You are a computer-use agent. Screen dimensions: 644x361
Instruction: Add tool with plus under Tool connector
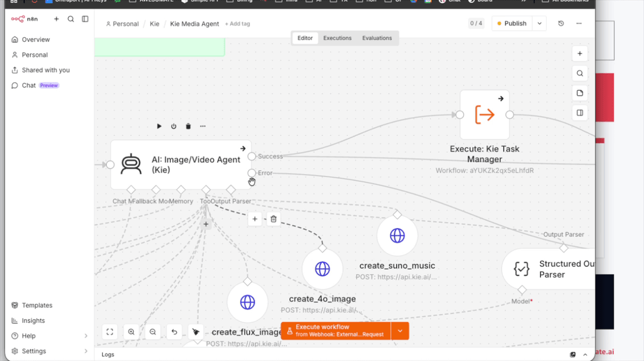(206, 224)
